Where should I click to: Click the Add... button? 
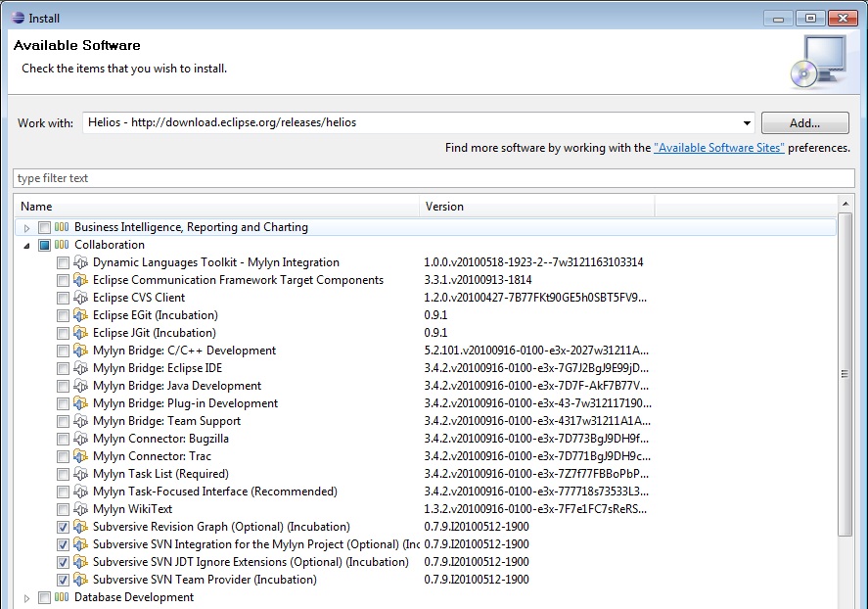pyautogui.click(x=805, y=123)
